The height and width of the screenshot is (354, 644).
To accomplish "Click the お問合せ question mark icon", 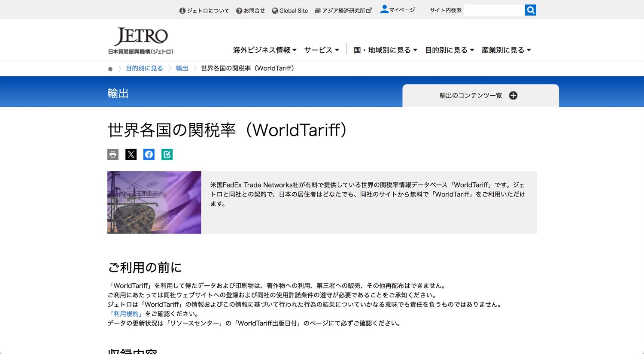I will [239, 11].
